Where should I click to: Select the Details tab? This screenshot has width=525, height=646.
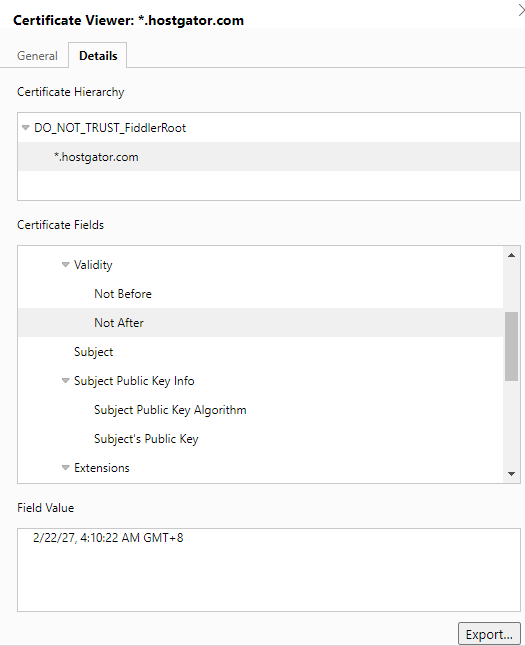[x=98, y=56]
